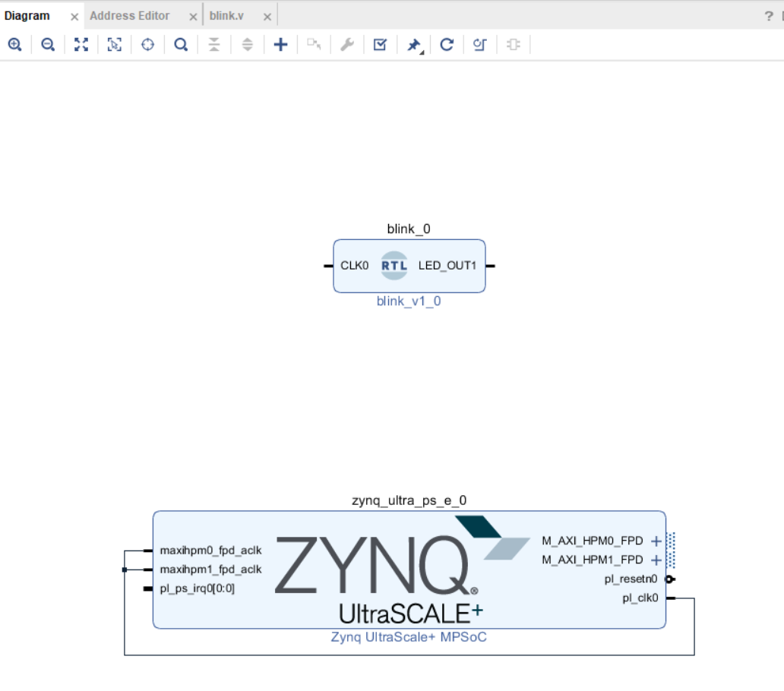Viewport: 784px width, 691px height.
Task: Click the zynq_ultra_ps_e_0 instance name
Action: (x=409, y=500)
